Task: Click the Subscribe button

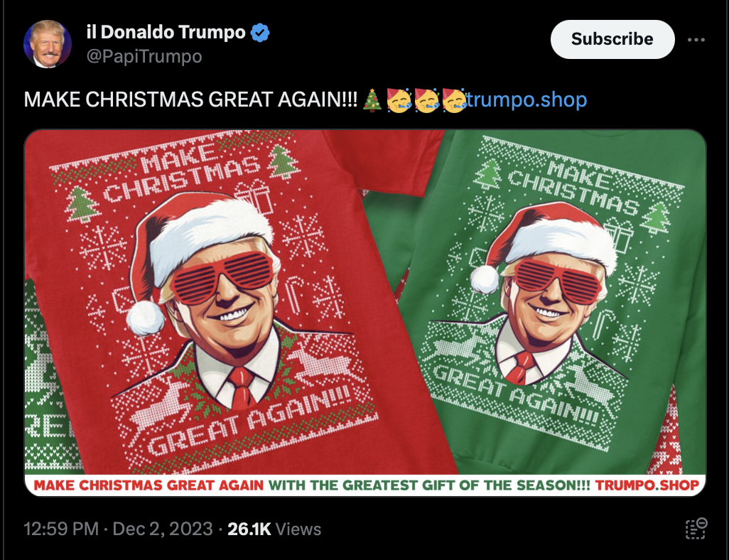Action: [612, 39]
